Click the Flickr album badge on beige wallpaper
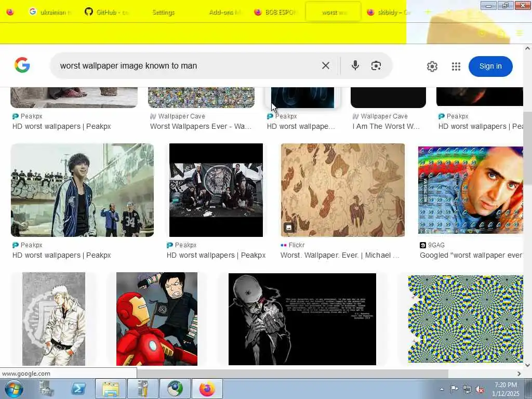This screenshot has height=399, width=532. [x=289, y=228]
